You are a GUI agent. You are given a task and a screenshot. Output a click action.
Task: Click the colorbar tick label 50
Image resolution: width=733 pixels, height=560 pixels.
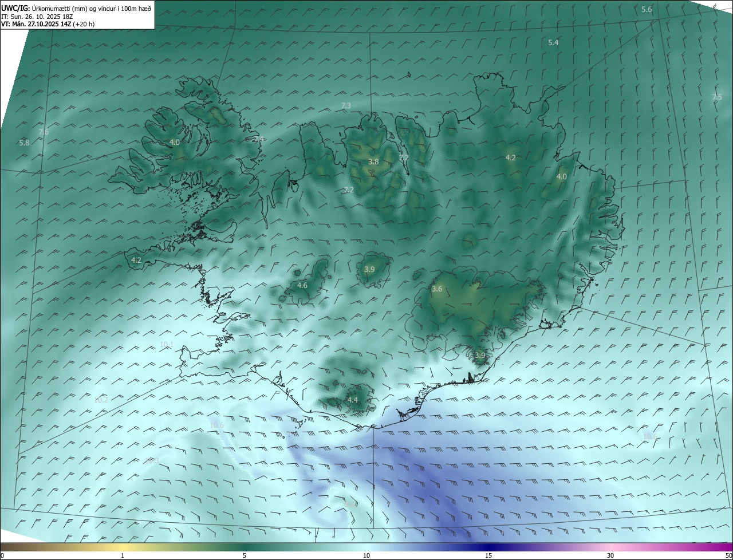[728, 555]
